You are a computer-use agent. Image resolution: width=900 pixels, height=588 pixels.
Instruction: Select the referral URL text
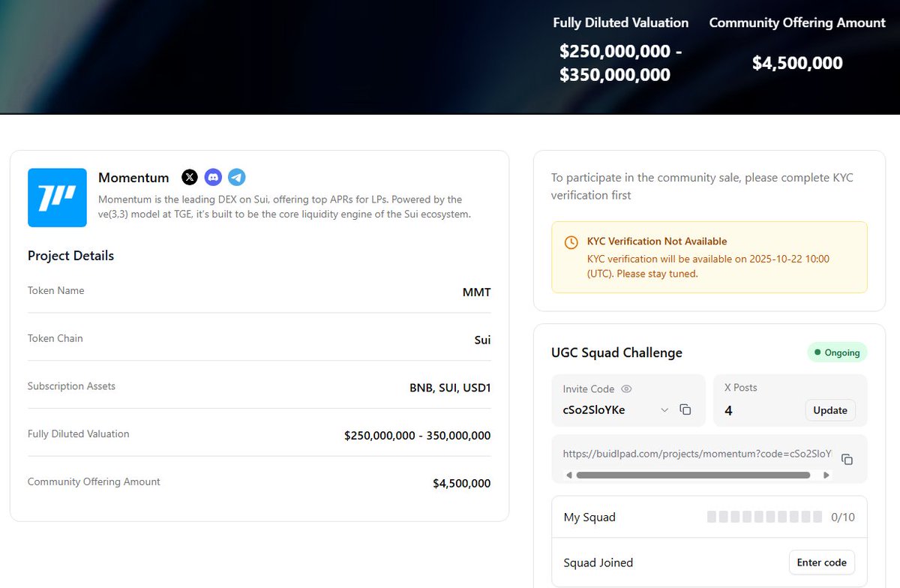(697, 454)
